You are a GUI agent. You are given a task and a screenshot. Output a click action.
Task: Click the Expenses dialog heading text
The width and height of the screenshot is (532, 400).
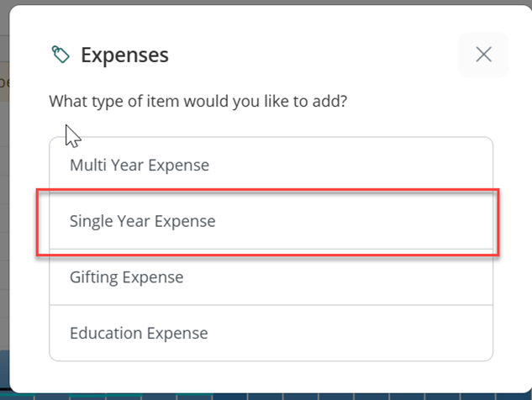tap(124, 55)
